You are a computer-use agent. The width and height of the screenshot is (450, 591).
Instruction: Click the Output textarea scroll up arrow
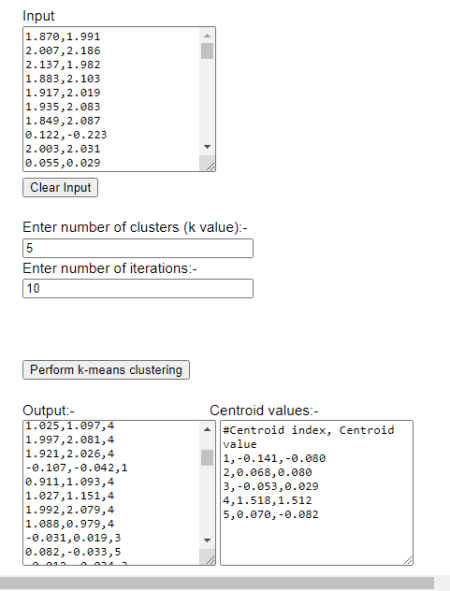pyautogui.click(x=207, y=429)
